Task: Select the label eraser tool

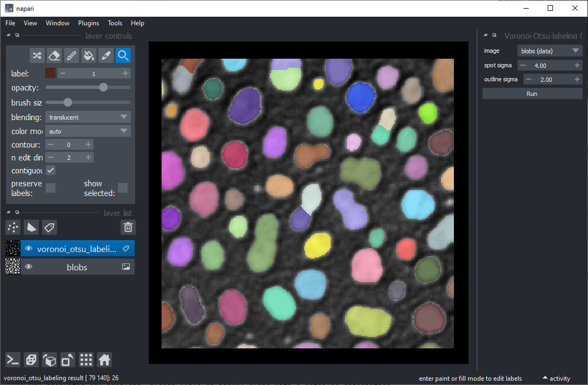Action: (54, 55)
